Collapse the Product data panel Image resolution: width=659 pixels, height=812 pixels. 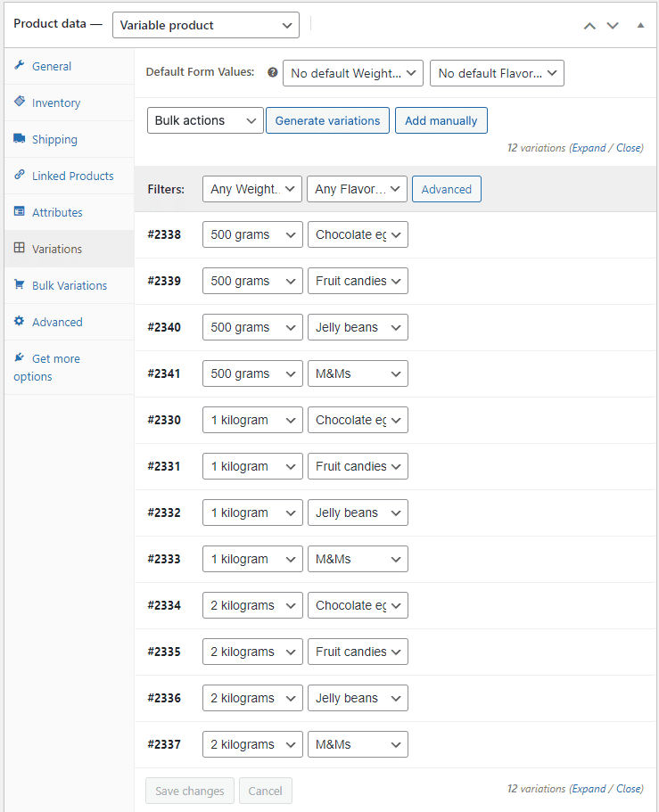[x=640, y=26]
